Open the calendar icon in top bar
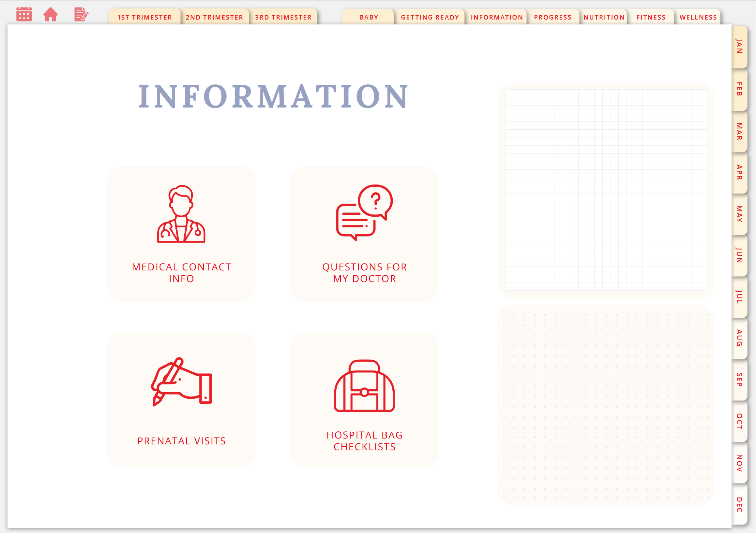The width and height of the screenshot is (756, 533). click(24, 14)
